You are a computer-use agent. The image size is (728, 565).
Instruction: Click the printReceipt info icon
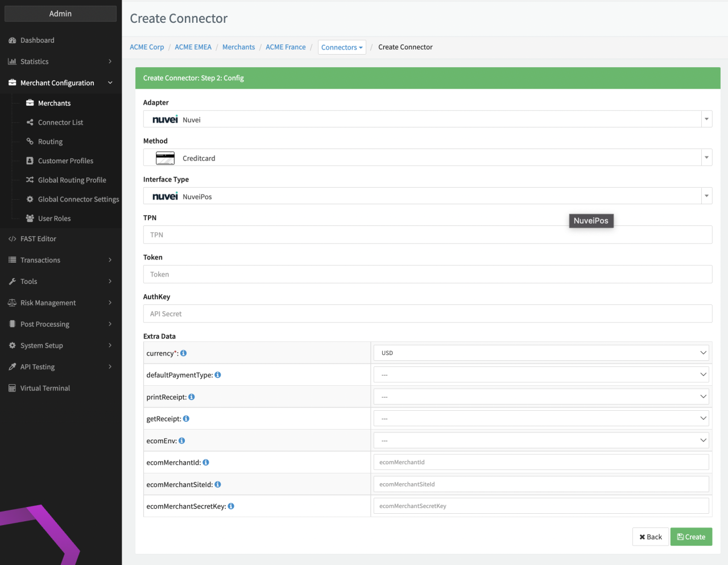(192, 397)
